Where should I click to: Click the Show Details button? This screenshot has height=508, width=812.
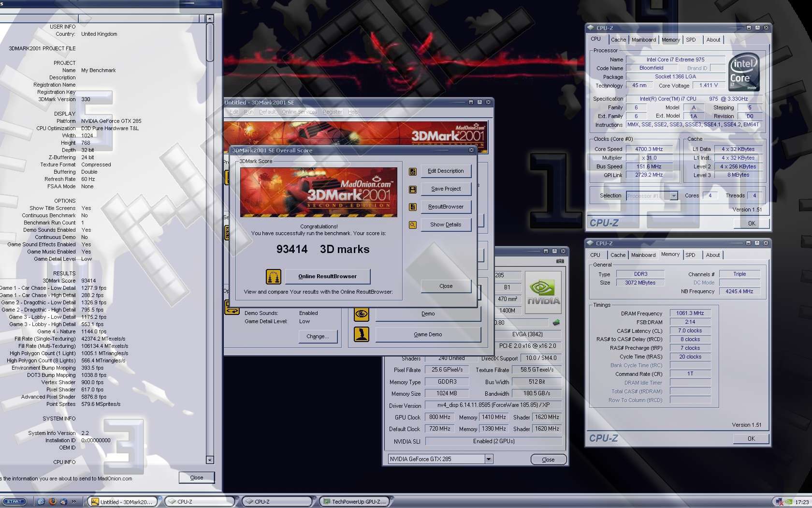pyautogui.click(x=446, y=225)
